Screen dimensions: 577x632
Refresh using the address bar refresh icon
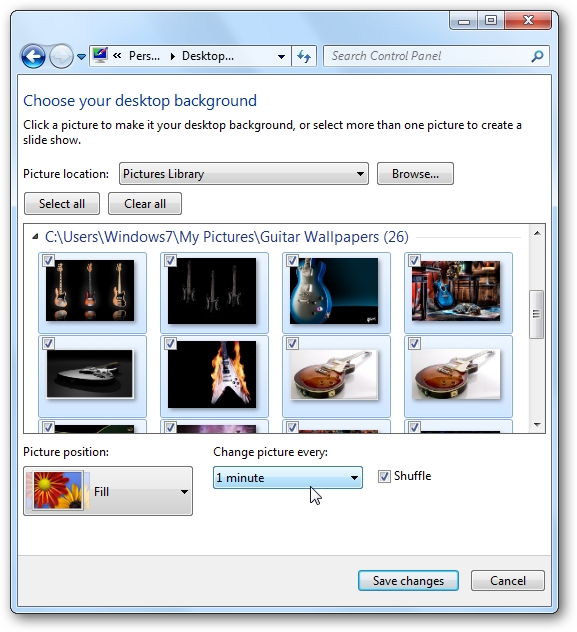[304, 56]
